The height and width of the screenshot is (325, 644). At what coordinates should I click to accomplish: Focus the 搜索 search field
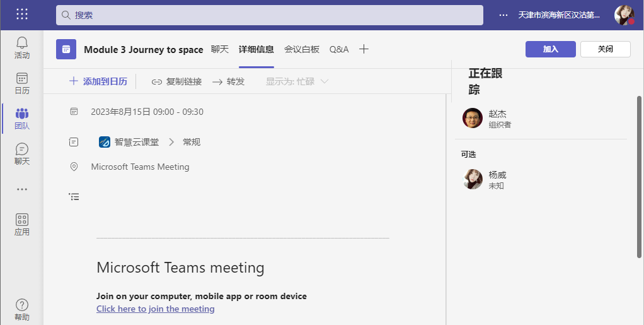click(270, 15)
